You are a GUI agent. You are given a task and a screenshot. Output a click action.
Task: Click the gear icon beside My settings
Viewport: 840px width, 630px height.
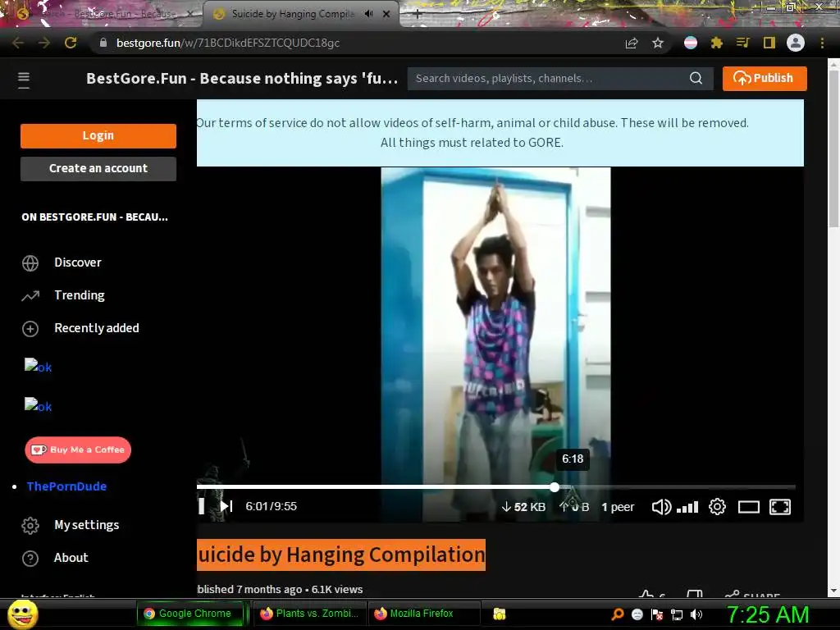[30, 526]
